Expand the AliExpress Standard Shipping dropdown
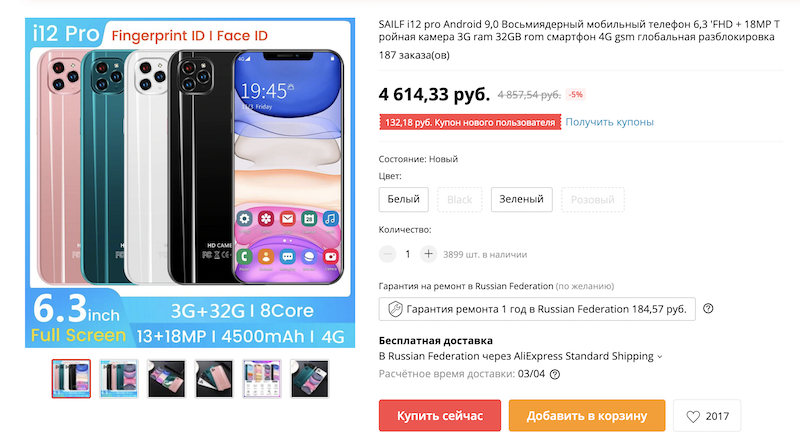Image resolution: width=800 pixels, height=439 pixels. point(659,356)
